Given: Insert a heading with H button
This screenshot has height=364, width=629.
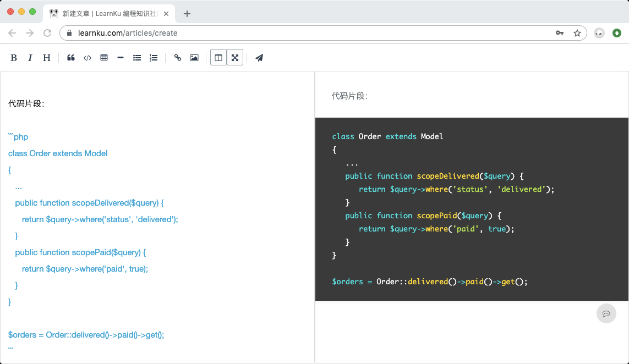Looking at the screenshot, I should coord(47,58).
